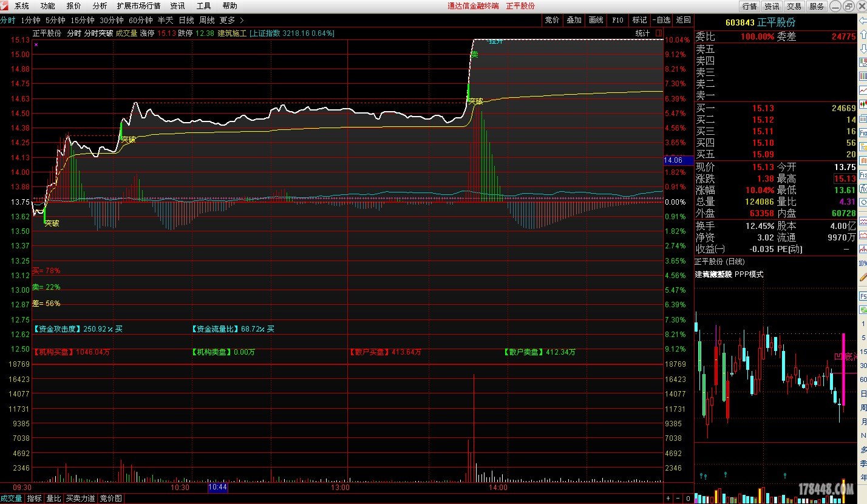Click the 竞价 toolbar button

[552, 19]
